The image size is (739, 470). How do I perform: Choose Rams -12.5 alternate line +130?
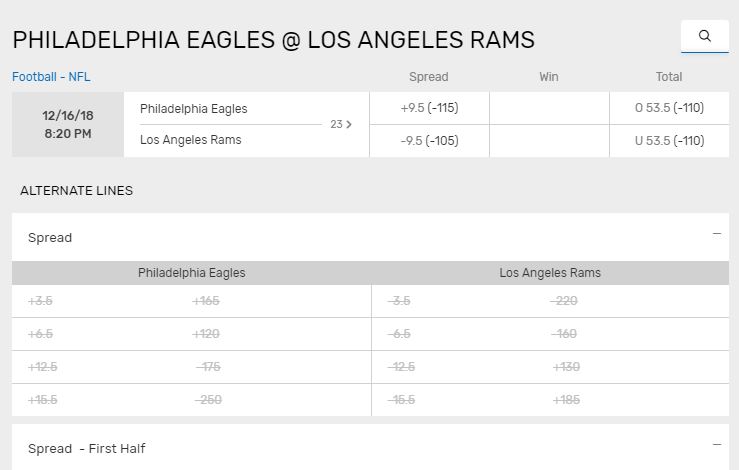point(550,367)
